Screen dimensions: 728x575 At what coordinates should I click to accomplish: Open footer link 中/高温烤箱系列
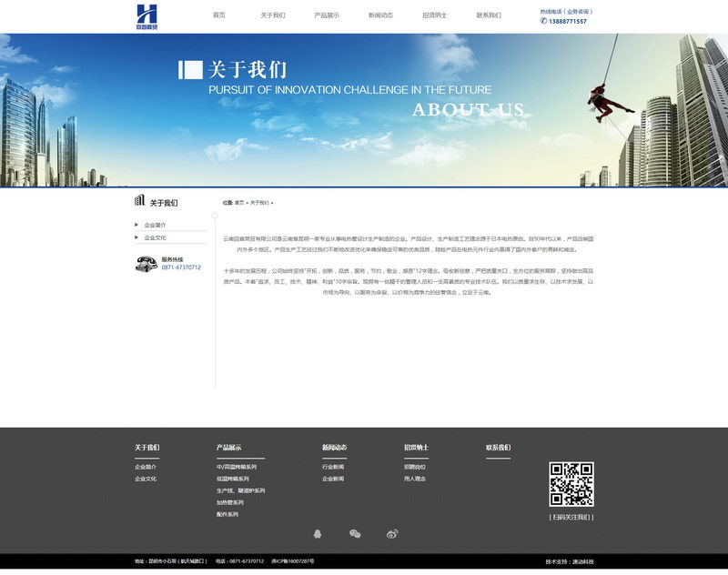[x=237, y=467]
